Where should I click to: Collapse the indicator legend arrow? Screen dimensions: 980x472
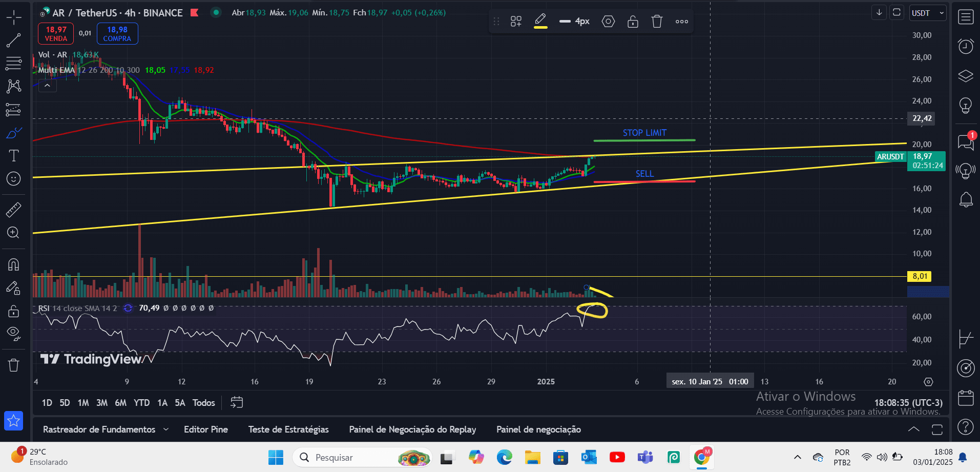47,86
